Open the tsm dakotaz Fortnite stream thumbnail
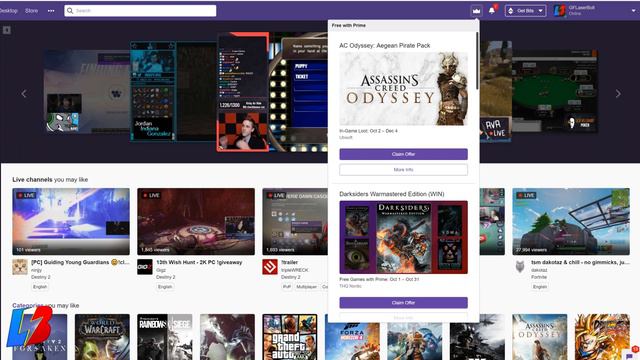This screenshot has width=640, height=360. click(x=571, y=221)
